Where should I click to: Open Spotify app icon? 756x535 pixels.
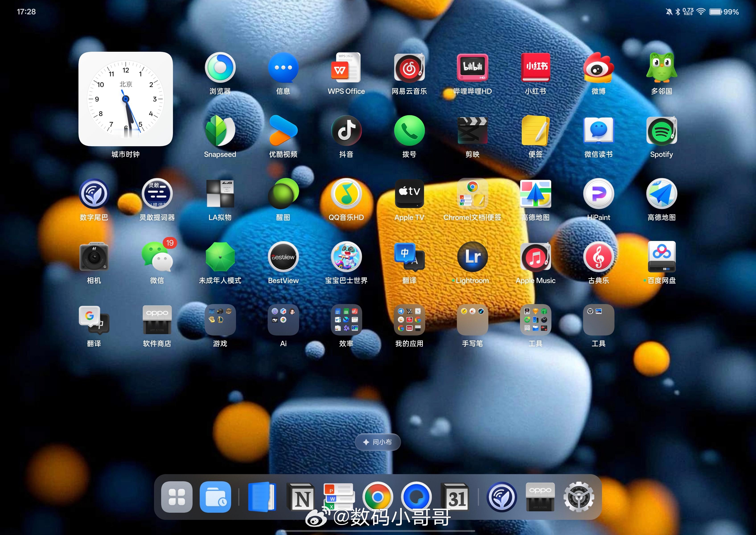tap(661, 131)
